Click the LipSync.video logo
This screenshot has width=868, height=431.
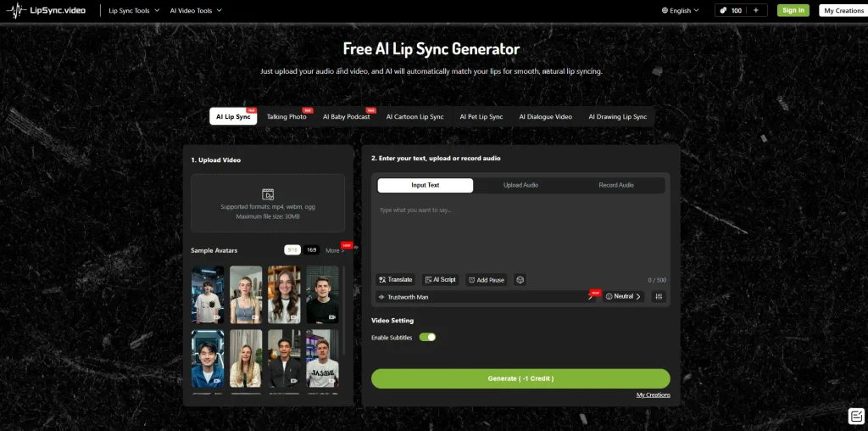[x=46, y=10]
